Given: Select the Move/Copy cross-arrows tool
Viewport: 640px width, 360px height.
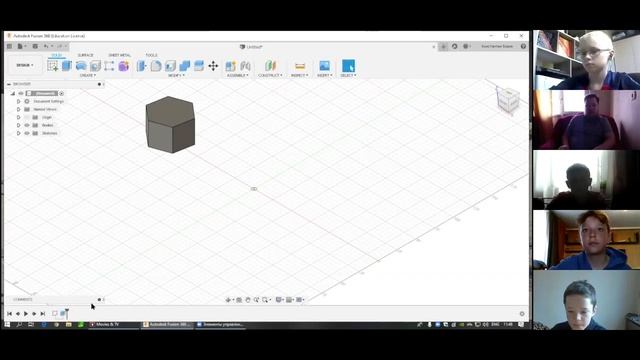Looking at the screenshot, I should tap(213, 66).
